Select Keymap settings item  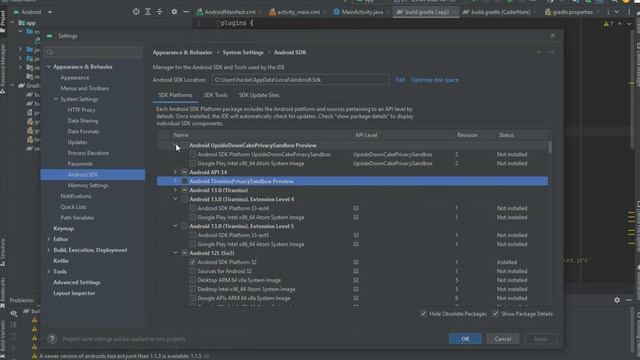(x=63, y=229)
